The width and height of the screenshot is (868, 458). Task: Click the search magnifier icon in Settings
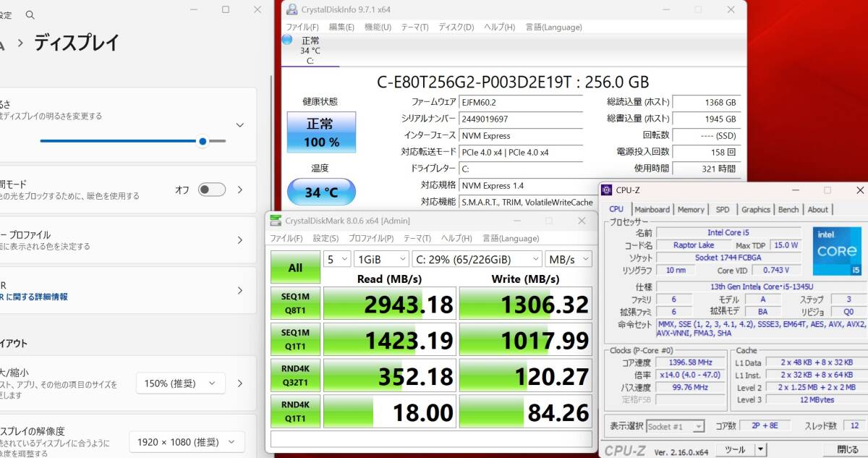click(30, 14)
